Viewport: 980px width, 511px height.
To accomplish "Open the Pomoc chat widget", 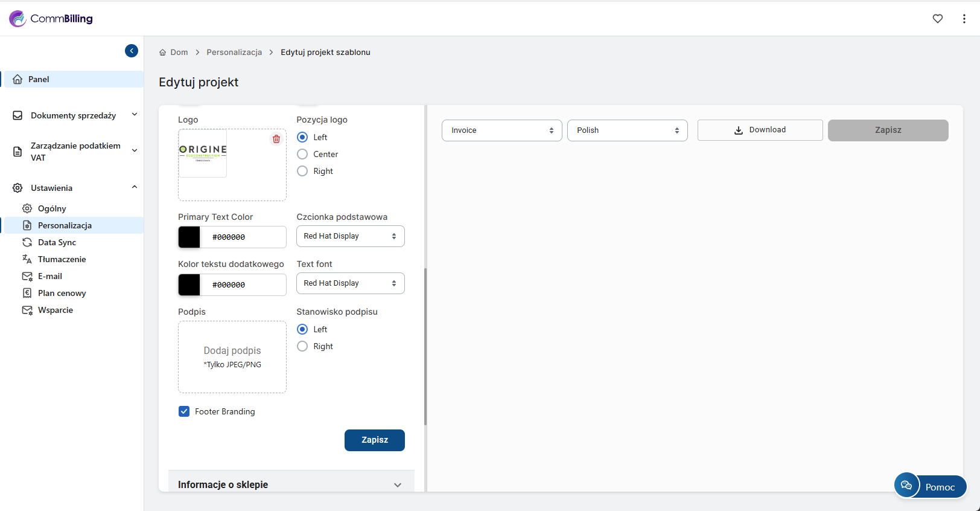I will pyautogui.click(x=930, y=486).
